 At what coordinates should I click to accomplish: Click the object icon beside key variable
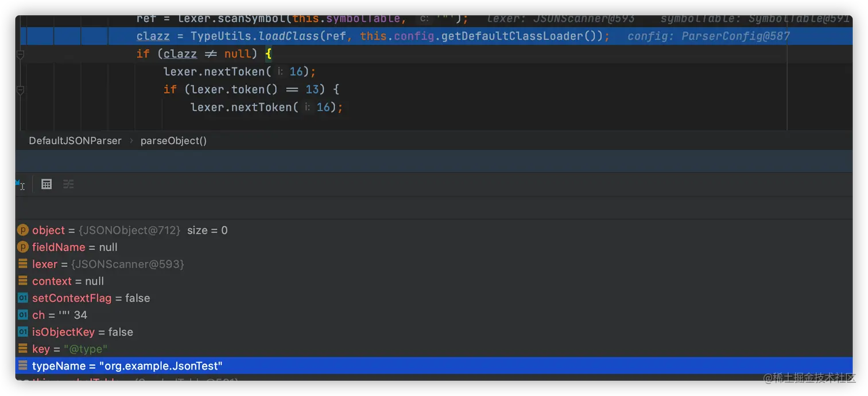coord(22,349)
